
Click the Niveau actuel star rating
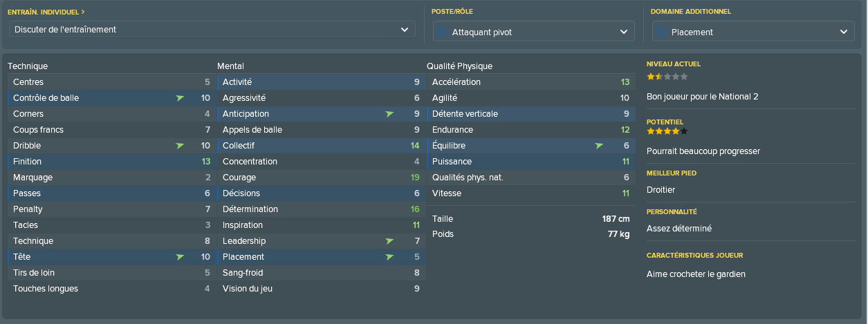pyautogui.click(x=667, y=77)
